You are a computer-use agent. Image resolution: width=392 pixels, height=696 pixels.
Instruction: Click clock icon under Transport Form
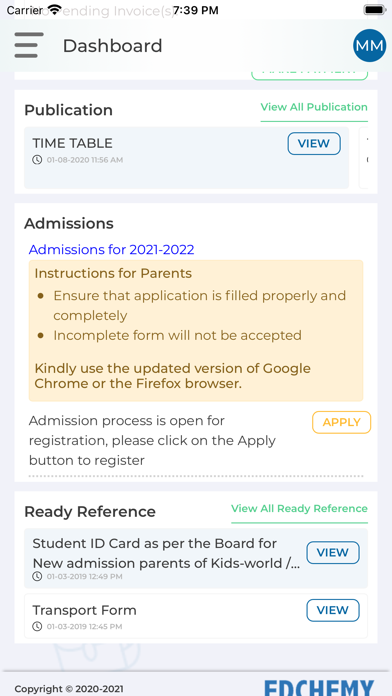tap(37, 627)
